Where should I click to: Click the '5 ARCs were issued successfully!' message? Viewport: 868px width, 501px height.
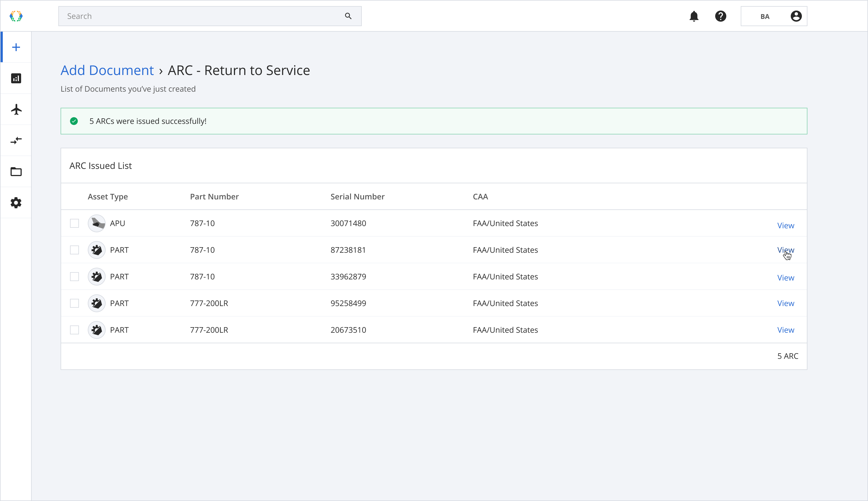pos(148,121)
